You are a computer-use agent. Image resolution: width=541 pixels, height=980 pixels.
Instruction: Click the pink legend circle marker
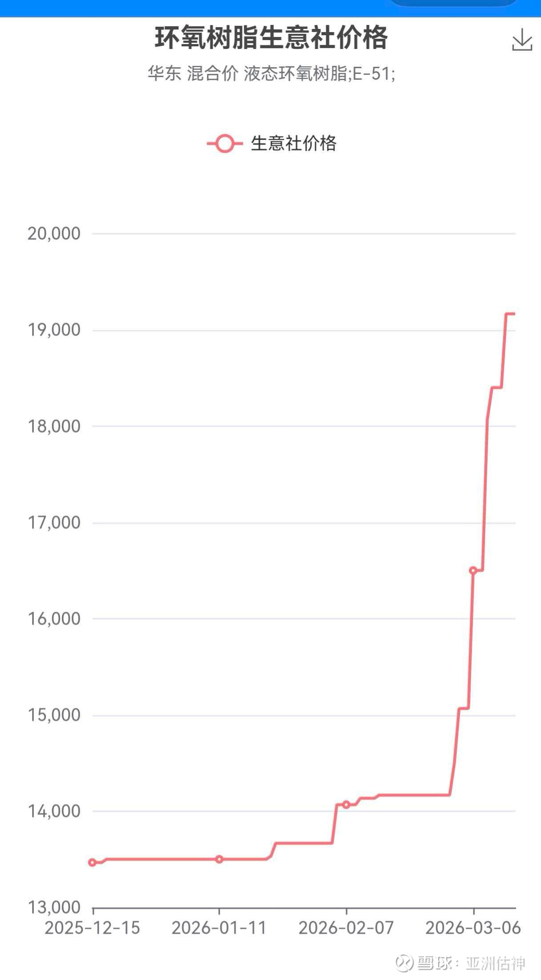(x=225, y=144)
